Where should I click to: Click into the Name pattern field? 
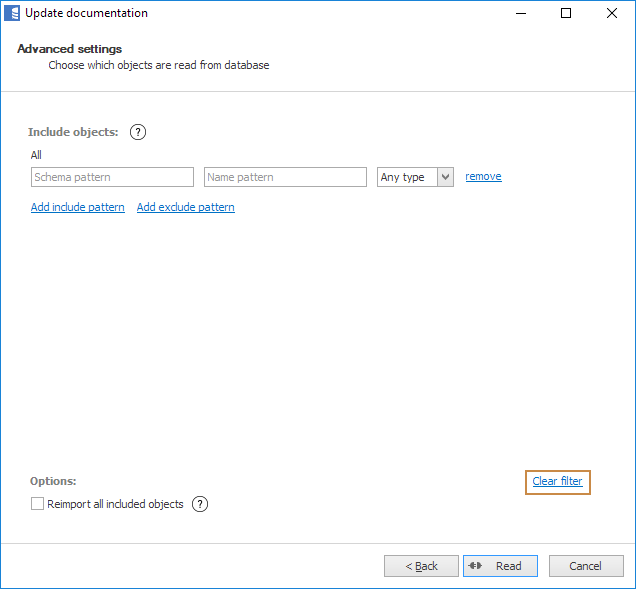pos(285,177)
